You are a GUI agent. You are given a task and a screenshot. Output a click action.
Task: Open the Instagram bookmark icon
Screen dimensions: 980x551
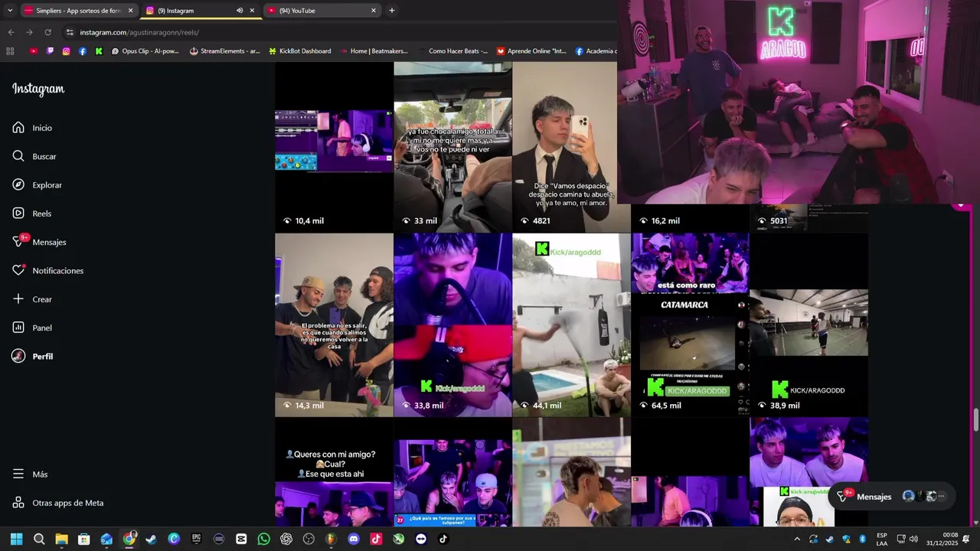tap(67, 51)
